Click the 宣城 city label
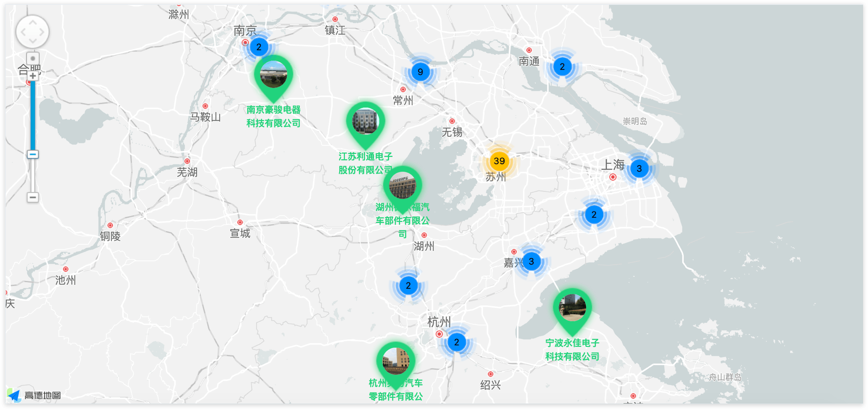 click(240, 234)
